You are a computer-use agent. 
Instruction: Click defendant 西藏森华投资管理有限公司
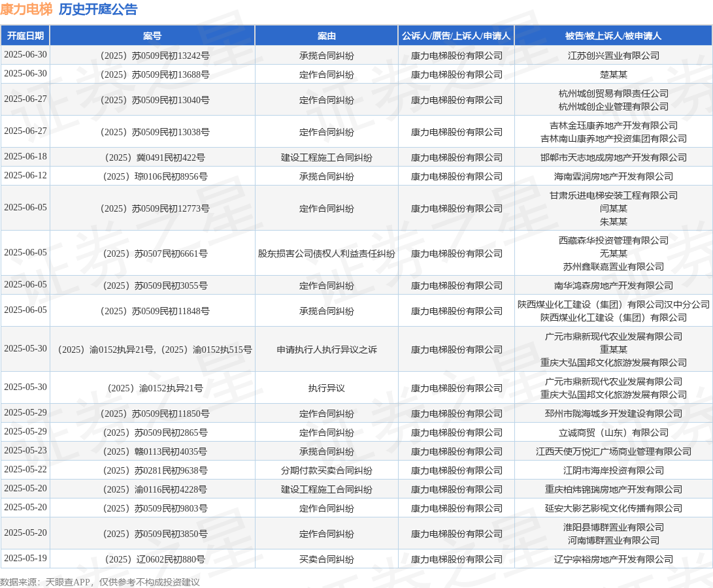coord(614,240)
